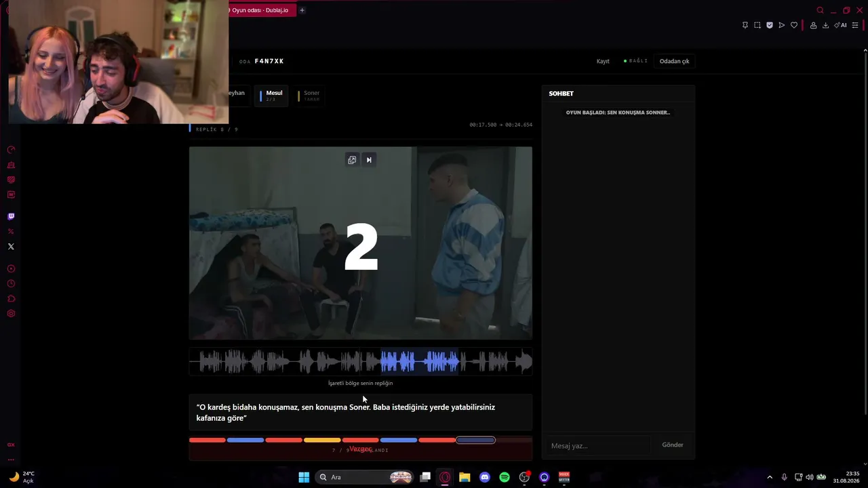The width and height of the screenshot is (868, 488).
Task: Click the pin icon in browser toolbar
Action: pos(745,25)
